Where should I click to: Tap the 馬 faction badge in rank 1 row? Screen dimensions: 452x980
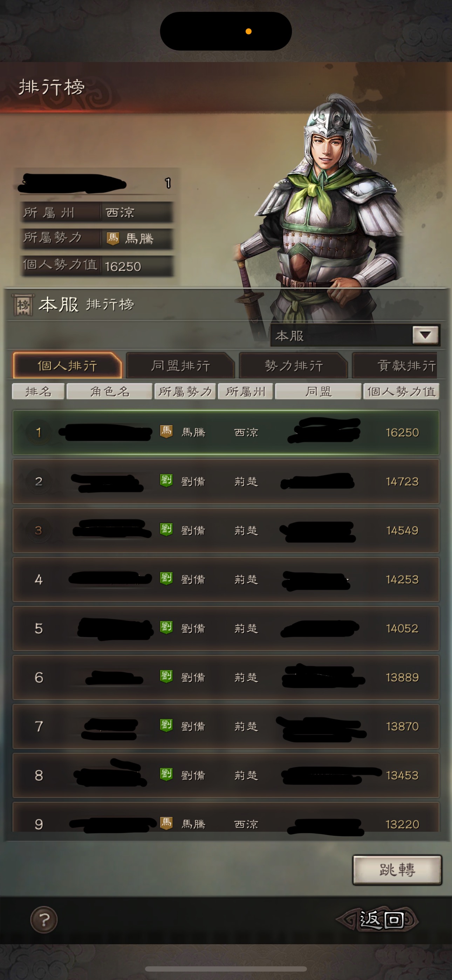[x=166, y=431]
